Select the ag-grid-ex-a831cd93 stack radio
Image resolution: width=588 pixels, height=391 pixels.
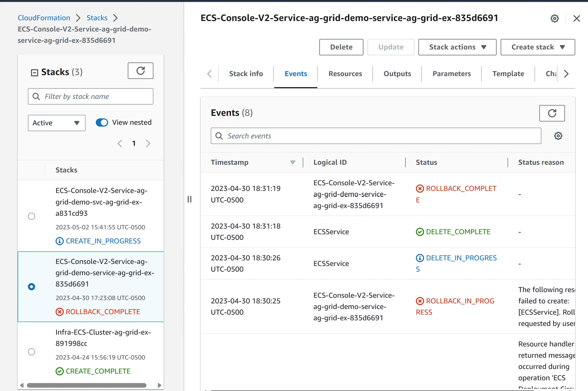tap(31, 216)
